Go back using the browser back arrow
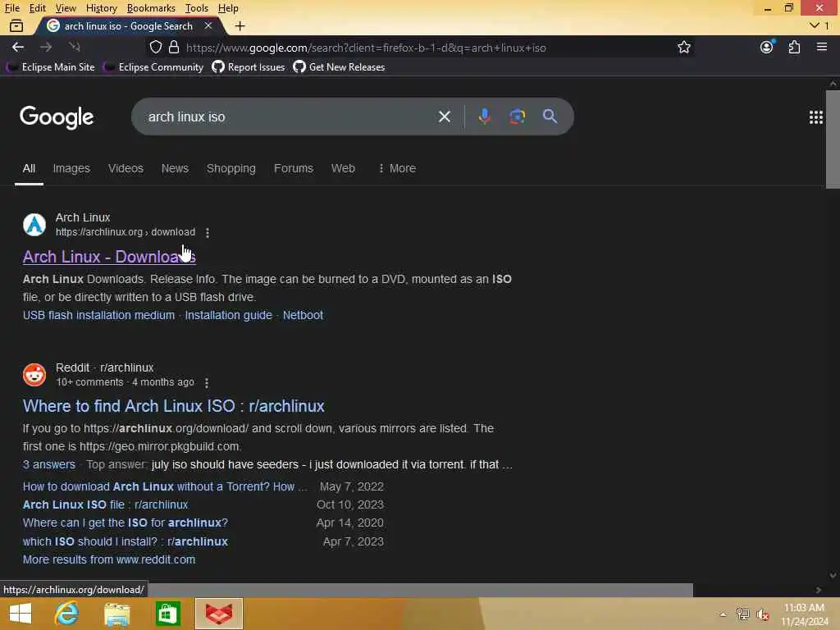The image size is (840, 630). pyautogui.click(x=18, y=47)
